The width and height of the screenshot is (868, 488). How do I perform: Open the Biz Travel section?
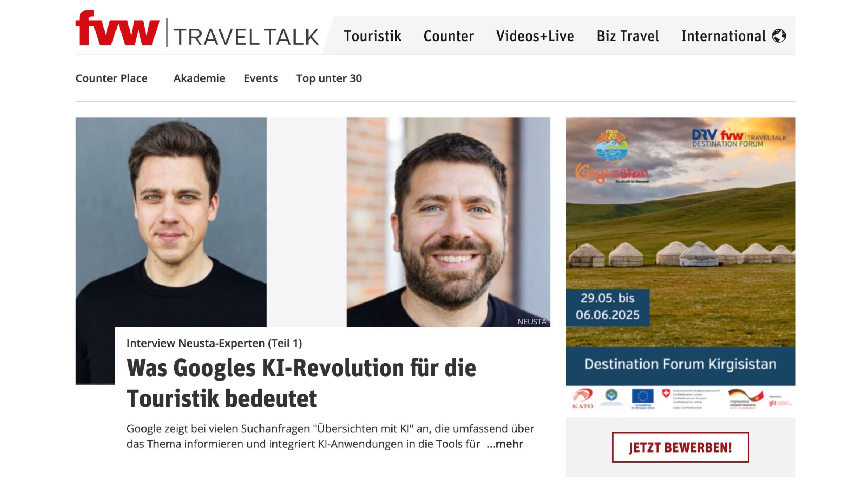click(x=628, y=36)
